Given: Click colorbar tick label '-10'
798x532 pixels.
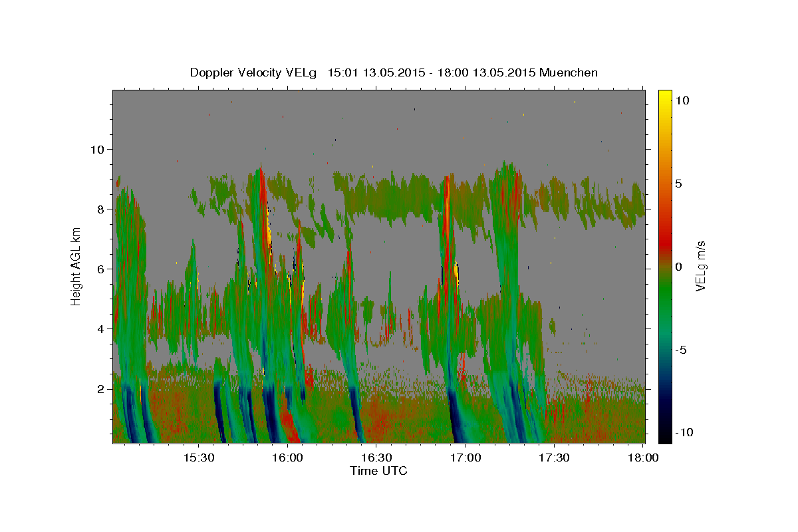Looking at the screenshot, I should point(683,432).
